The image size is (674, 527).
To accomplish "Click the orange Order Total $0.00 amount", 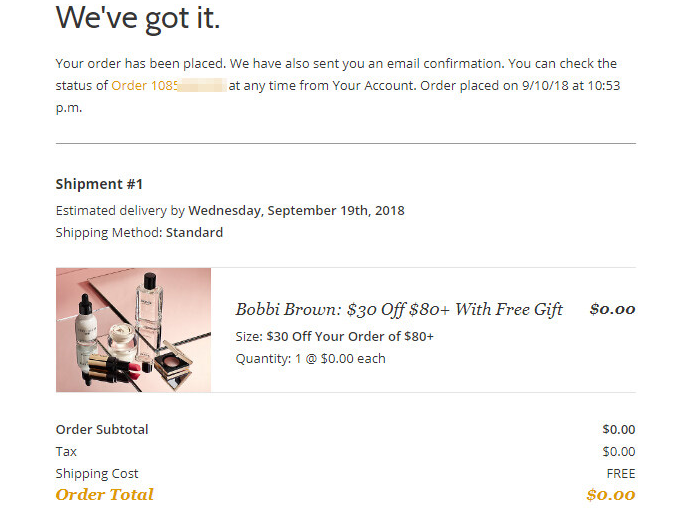I will pyautogui.click(x=610, y=495).
